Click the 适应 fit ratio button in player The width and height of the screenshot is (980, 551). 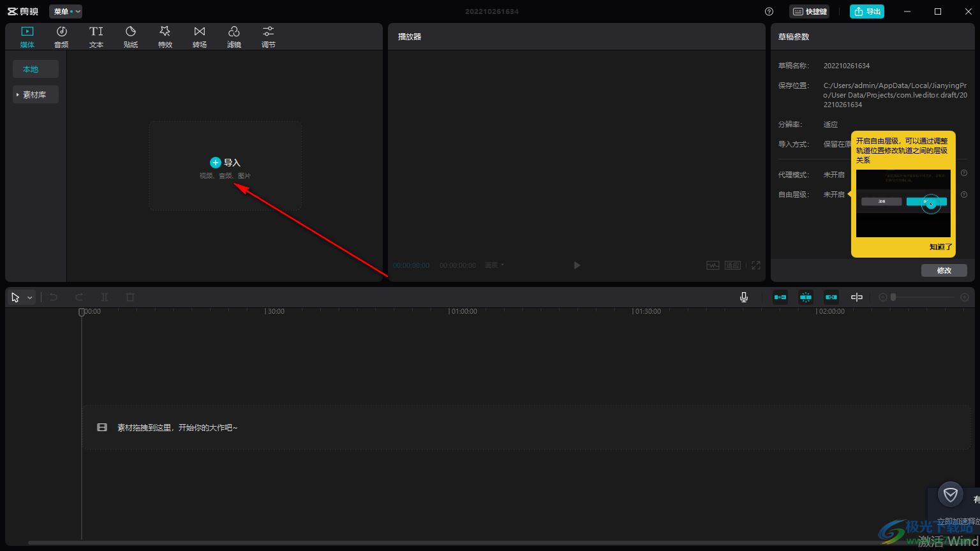pos(732,265)
